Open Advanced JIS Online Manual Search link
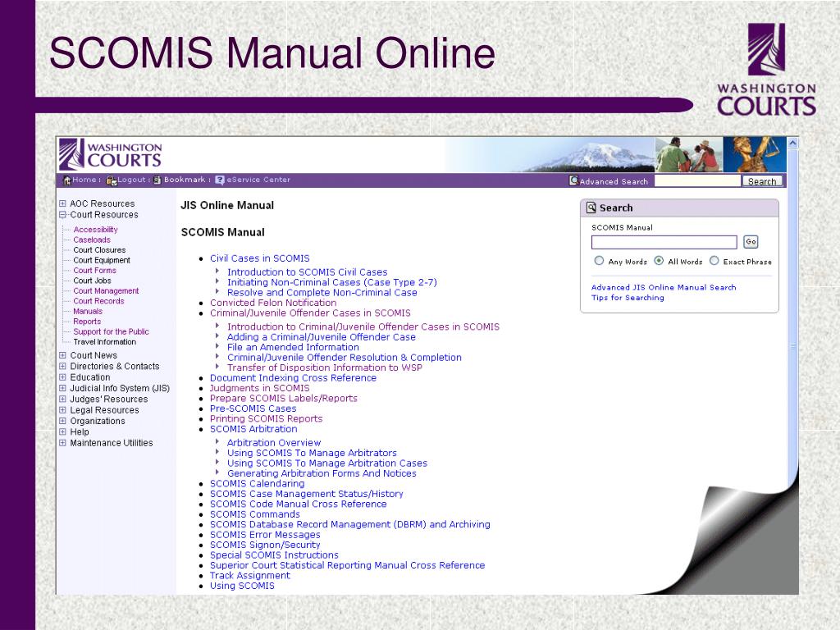 pos(664,287)
